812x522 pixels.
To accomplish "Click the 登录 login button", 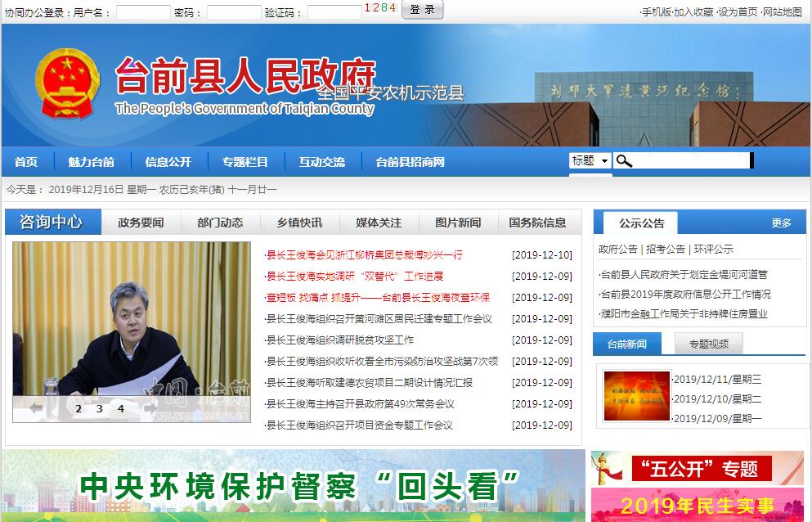I will click(423, 10).
